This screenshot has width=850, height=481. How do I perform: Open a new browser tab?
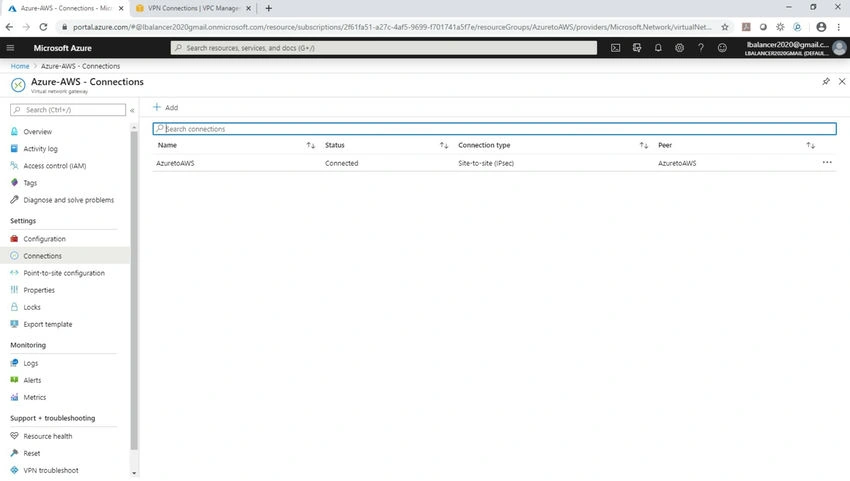click(x=268, y=8)
